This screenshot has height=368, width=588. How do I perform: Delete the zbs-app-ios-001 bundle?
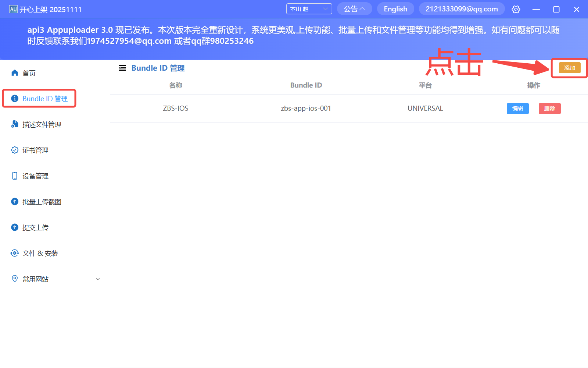(549, 108)
